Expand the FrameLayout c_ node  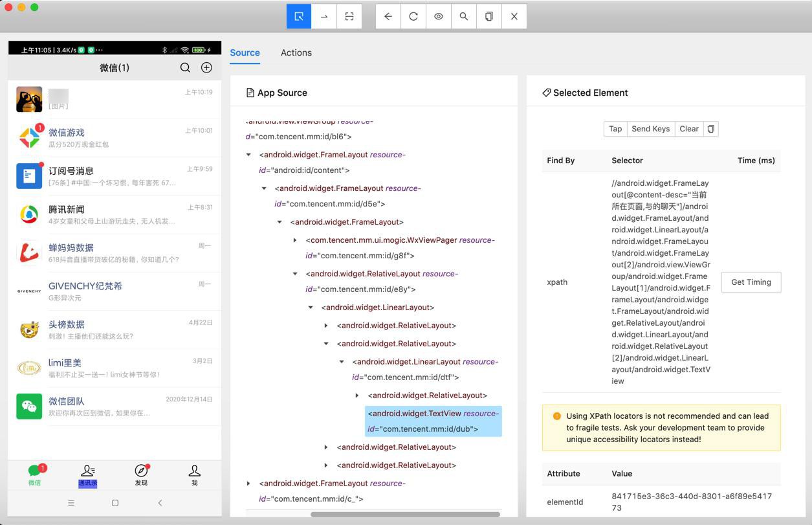coord(248,484)
